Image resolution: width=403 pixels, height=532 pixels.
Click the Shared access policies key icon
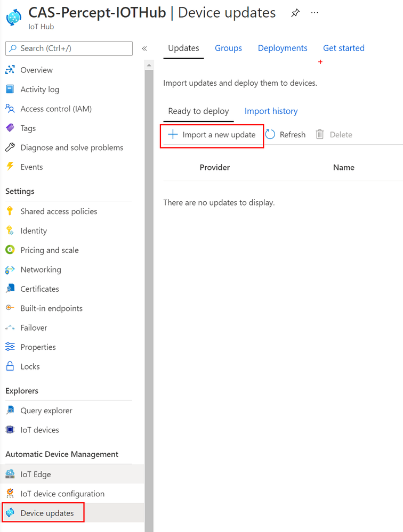(10, 211)
